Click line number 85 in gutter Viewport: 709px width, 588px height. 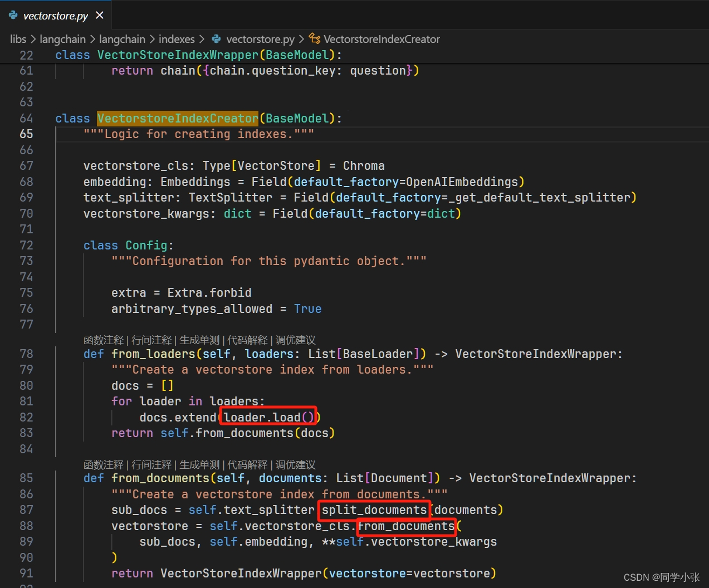point(26,478)
